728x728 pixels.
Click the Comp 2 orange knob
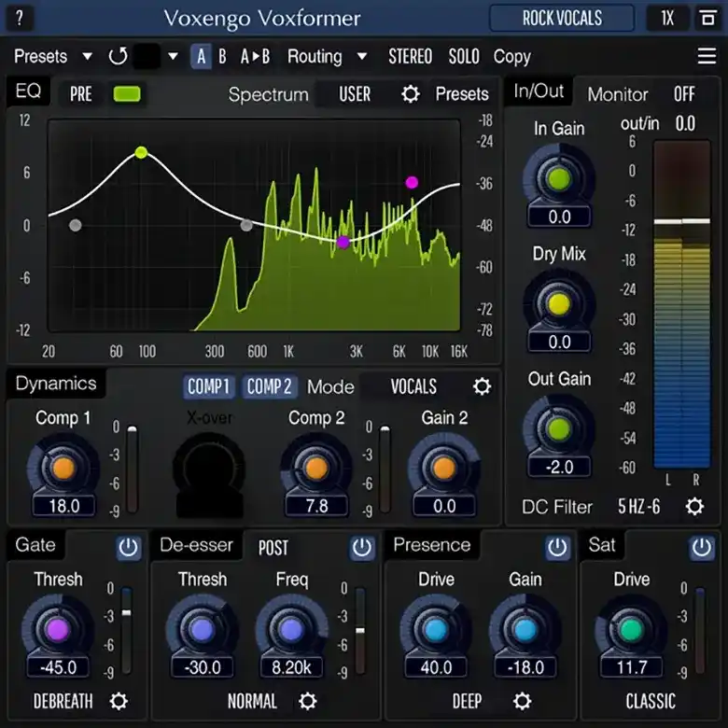[316, 468]
